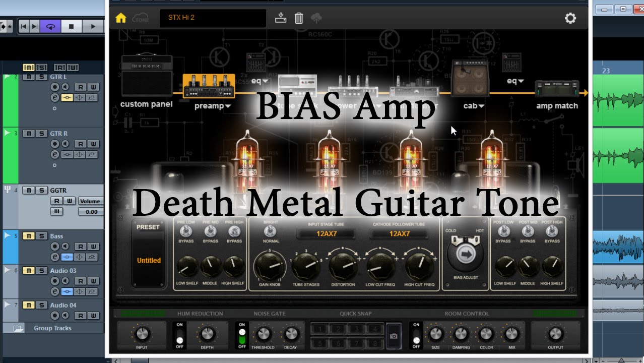
Task: Enable record on the Bass track
Action: point(55,246)
